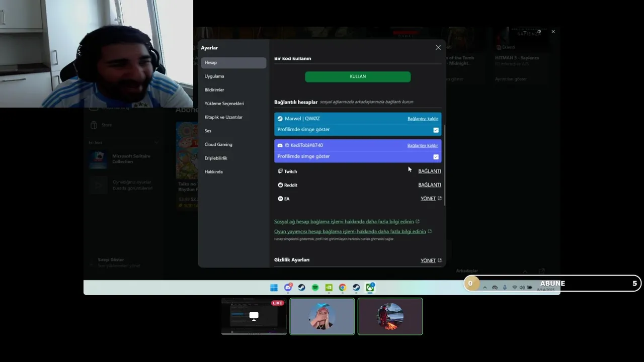The height and width of the screenshot is (362, 644).
Task: Open Oyun yayımcısı hesap bağlama info link
Action: (350, 232)
